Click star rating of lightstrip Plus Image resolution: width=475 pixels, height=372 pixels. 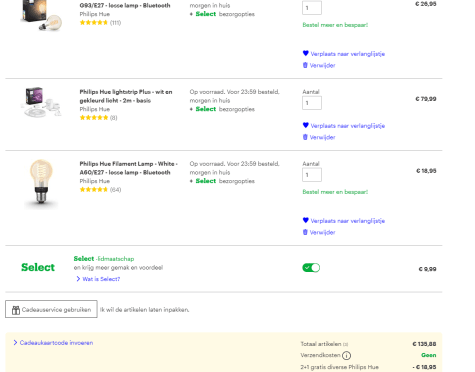point(94,118)
